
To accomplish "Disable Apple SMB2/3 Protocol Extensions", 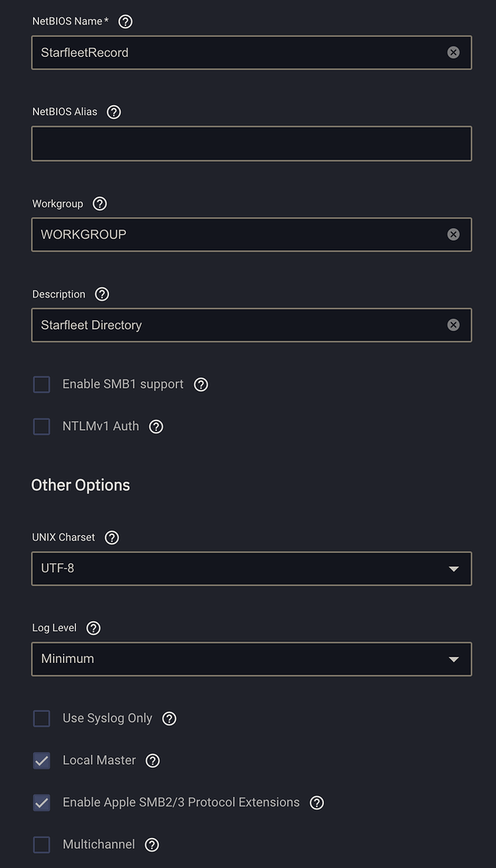I will [41, 803].
